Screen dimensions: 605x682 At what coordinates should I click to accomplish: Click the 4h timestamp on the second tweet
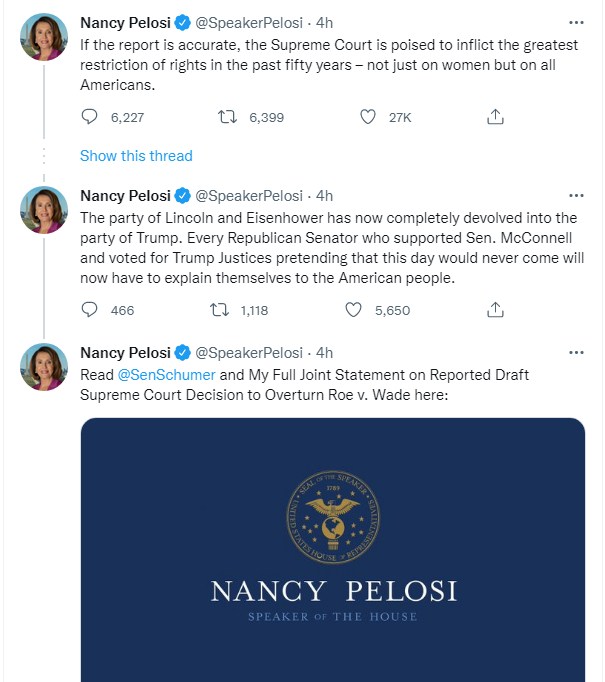[324, 195]
